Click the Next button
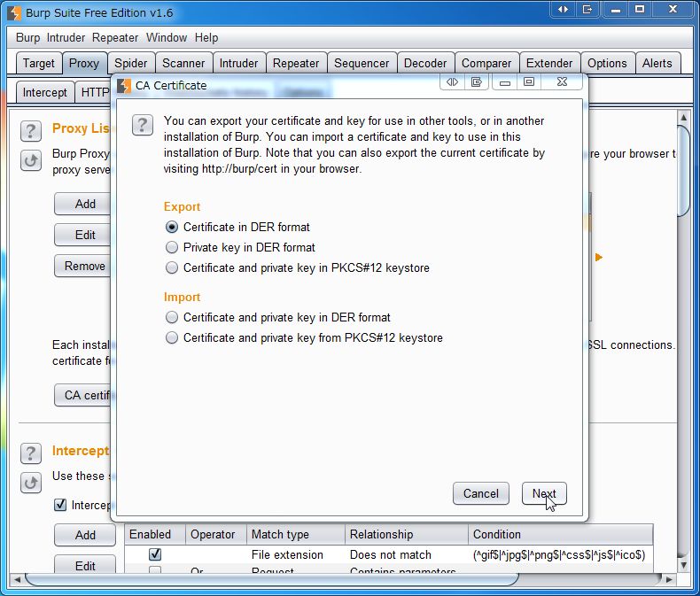Image resolution: width=700 pixels, height=596 pixels. click(x=544, y=493)
